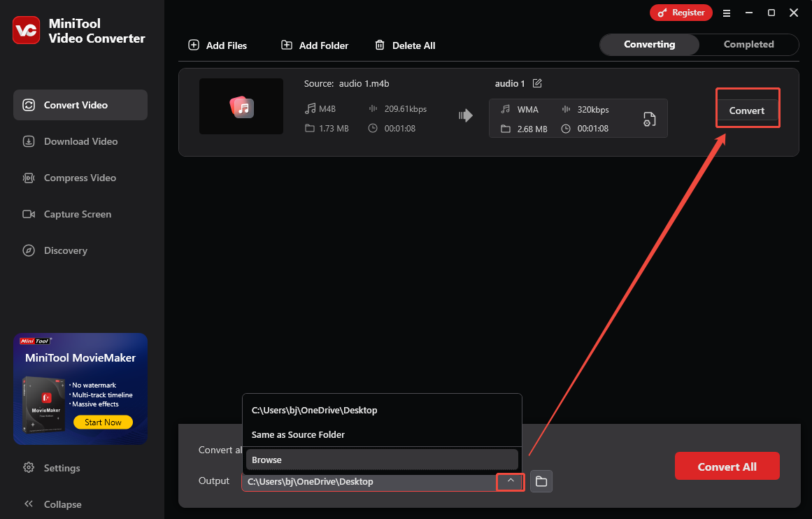Screen dimensions: 812x519
Task: Switch to the Completed tab
Action: (748, 45)
